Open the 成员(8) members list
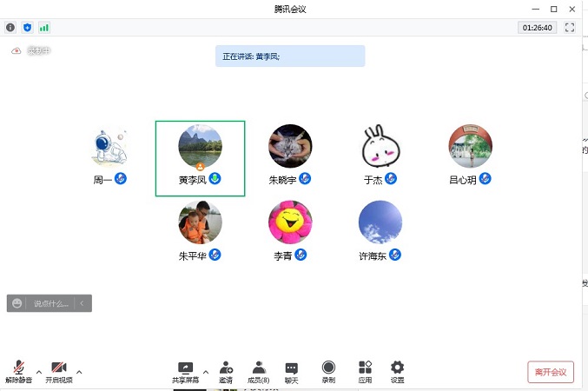The height and width of the screenshot is (391, 588). [258, 372]
